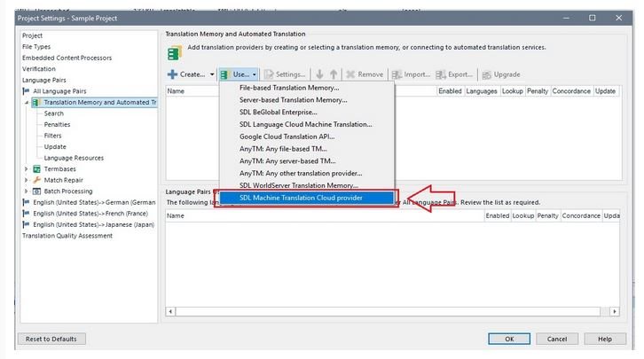Select Project in the settings tree
The height and width of the screenshot is (359, 644).
pyautogui.click(x=32, y=35)
